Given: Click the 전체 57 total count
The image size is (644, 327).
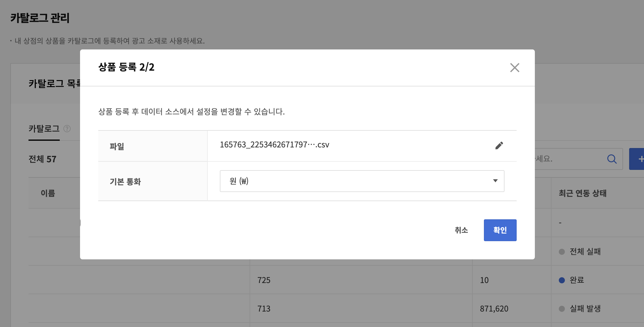Looking at the screenshot, I should coord(42,159).
